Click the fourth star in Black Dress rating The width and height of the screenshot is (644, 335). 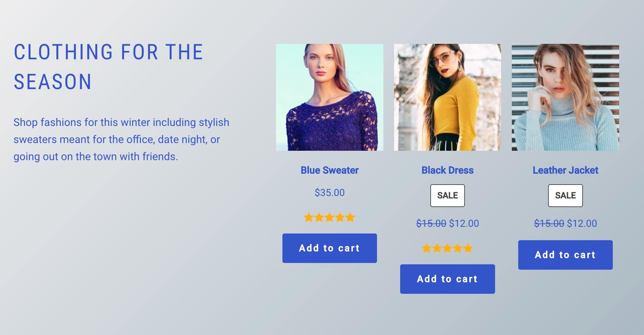click(x=458, y=248)
